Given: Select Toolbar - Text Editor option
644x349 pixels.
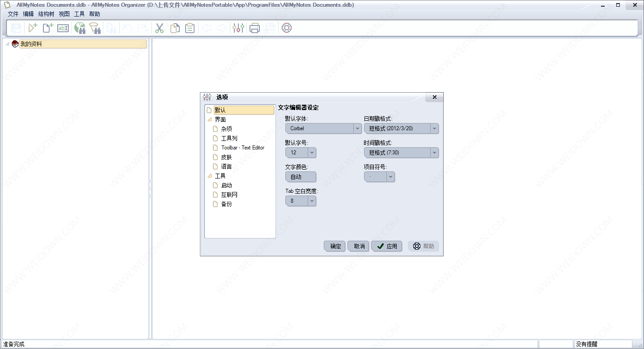Looking at the screenshot, I should [x=243, y=148].
